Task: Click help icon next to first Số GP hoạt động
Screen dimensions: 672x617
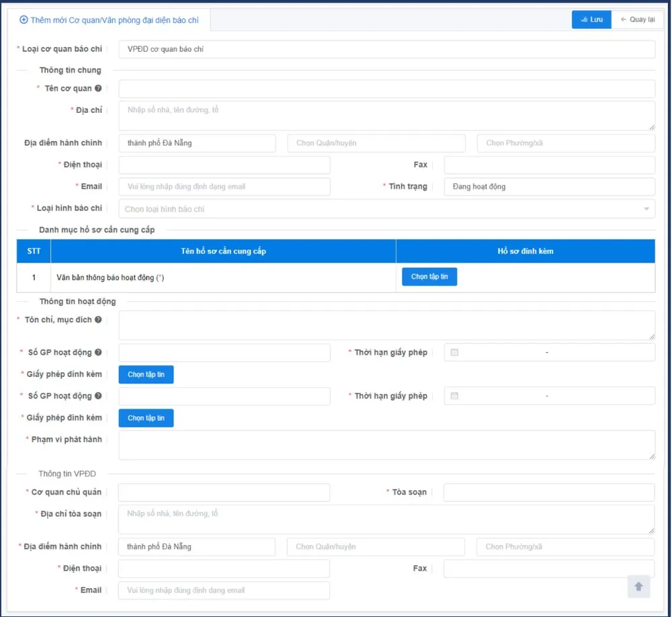Action: point(99,353)
